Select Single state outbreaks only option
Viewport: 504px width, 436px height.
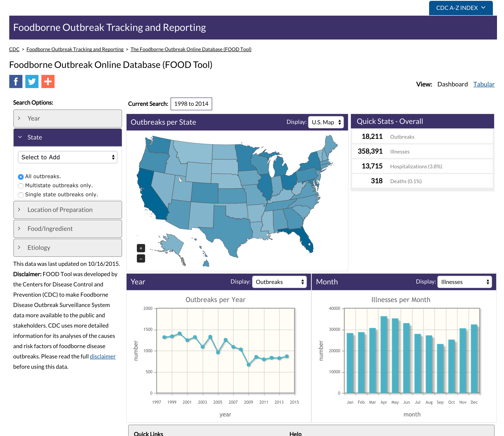(21, 195)
